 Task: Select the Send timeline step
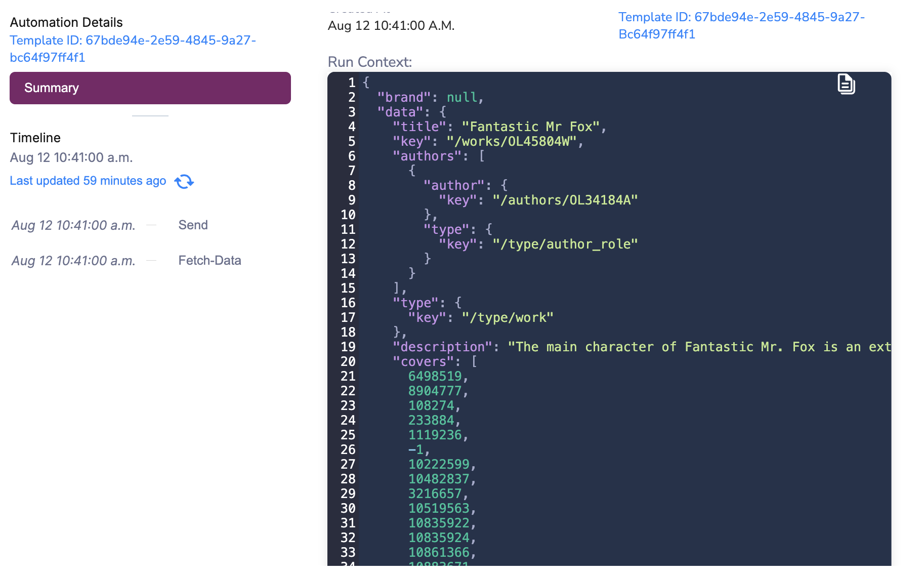(193, 225)
